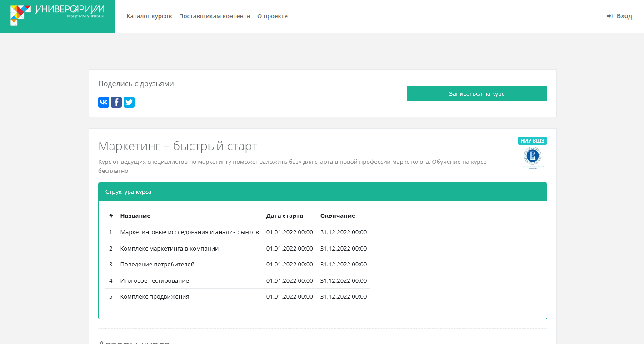Go to О проекте page

[x=272, y=16]
